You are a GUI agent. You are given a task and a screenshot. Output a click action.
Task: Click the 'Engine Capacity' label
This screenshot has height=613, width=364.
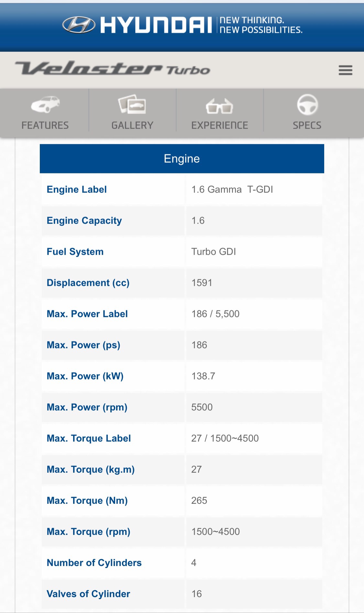click(84, 221)
